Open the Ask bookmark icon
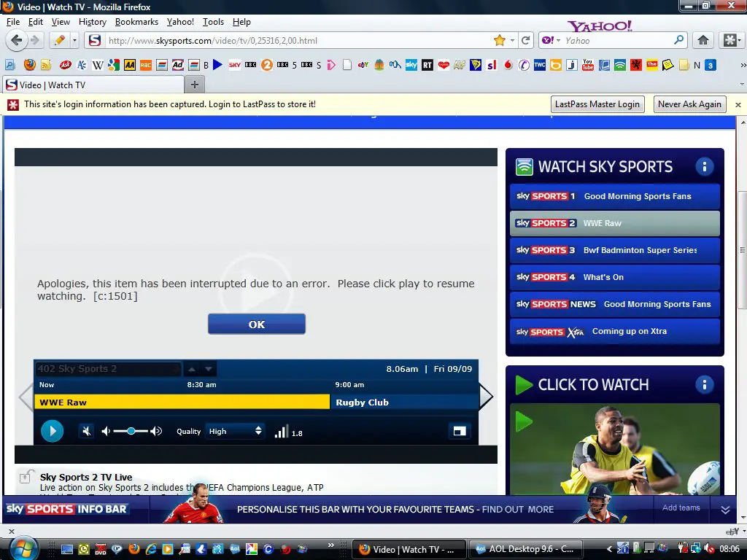The image size is (747, 560). click(65, 65)
